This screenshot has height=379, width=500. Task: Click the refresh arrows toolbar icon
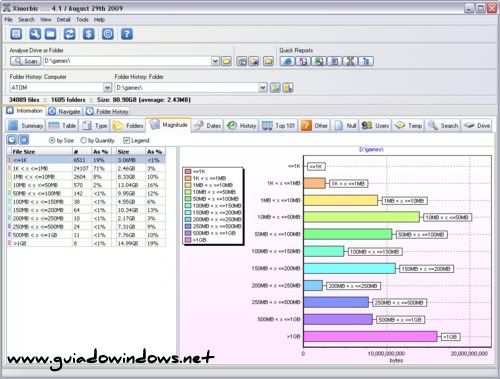(69, 34)
